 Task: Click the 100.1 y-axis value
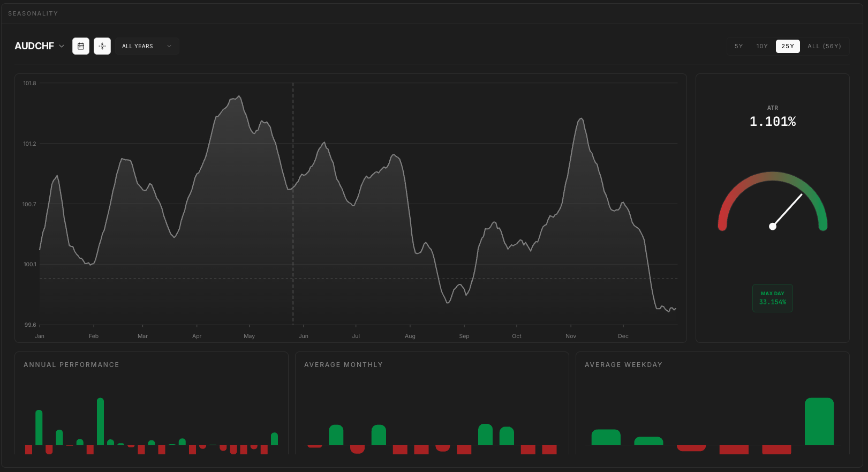[30, 265]
